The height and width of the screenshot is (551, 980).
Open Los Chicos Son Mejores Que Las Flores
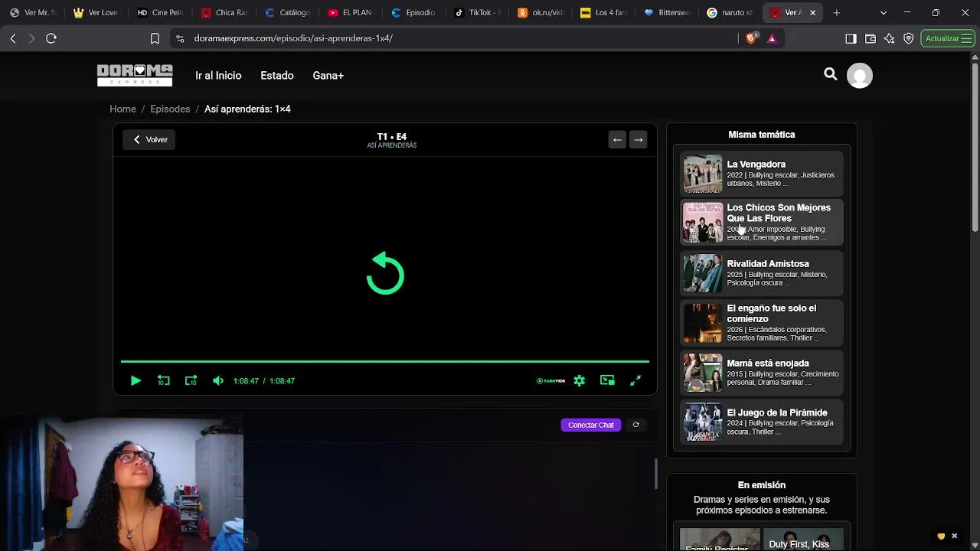point(762,222)
